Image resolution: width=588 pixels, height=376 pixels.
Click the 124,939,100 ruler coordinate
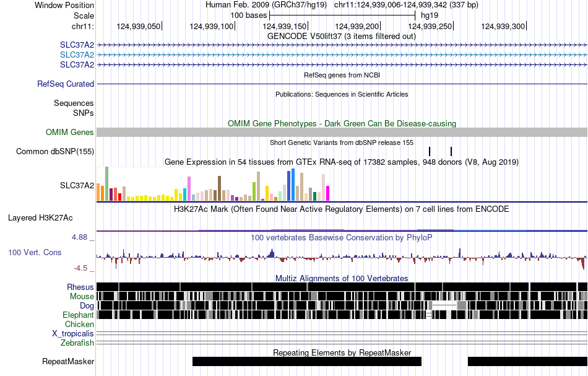pyautogui.click(x=212, y=26)
